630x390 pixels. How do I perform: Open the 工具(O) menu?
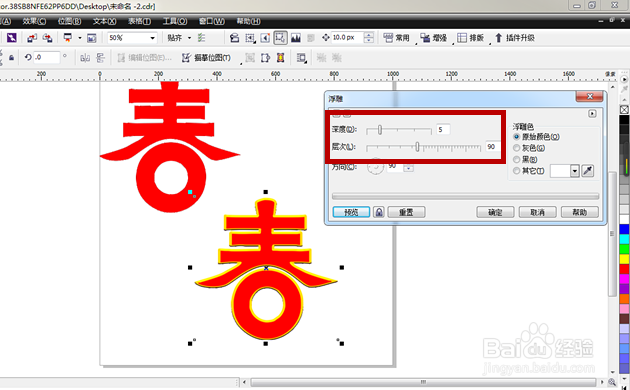point(175,21)
